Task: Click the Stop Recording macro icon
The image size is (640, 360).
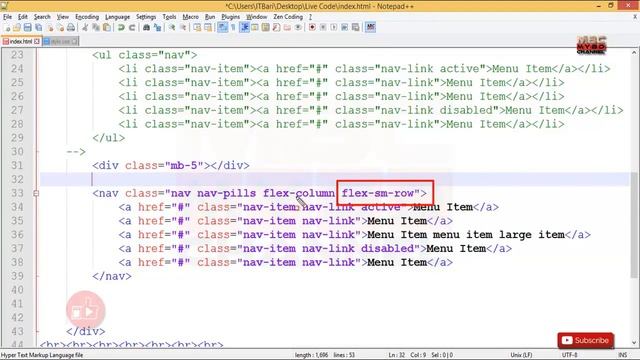Action: coord(323,27)
